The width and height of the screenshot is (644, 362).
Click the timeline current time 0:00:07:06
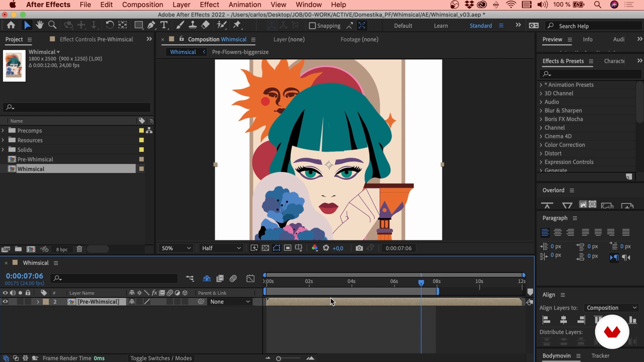(x=24, y=276)
